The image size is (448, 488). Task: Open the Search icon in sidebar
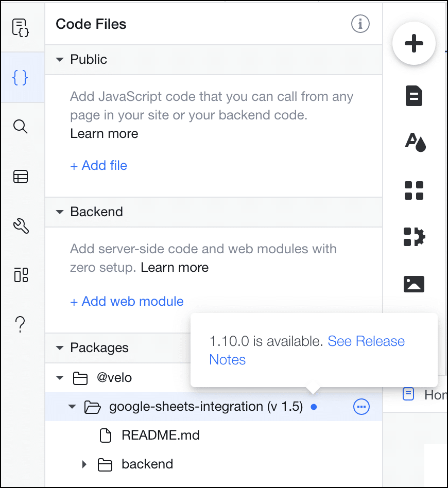click(21, 126)
